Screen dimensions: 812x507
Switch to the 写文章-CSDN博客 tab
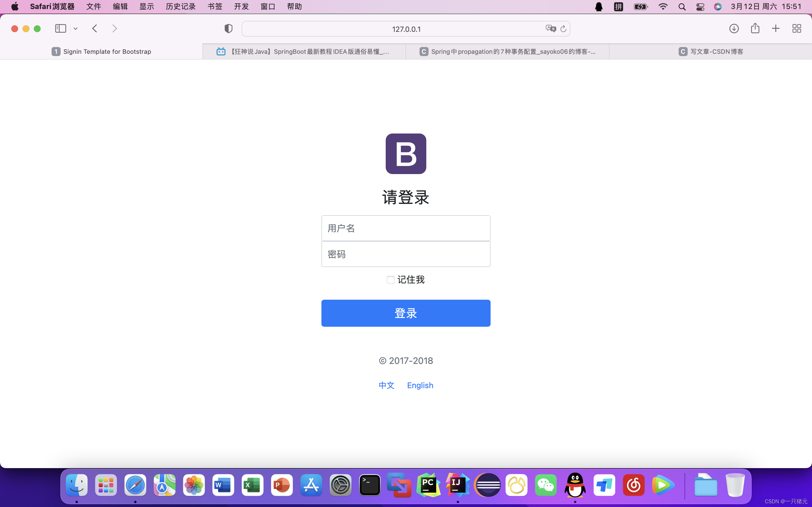[x=711, y=52]
